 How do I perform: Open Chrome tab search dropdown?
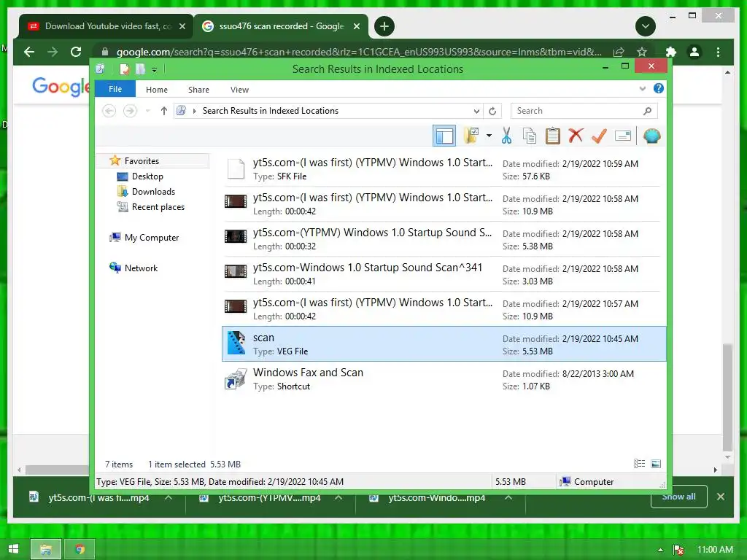click(646, 26)
